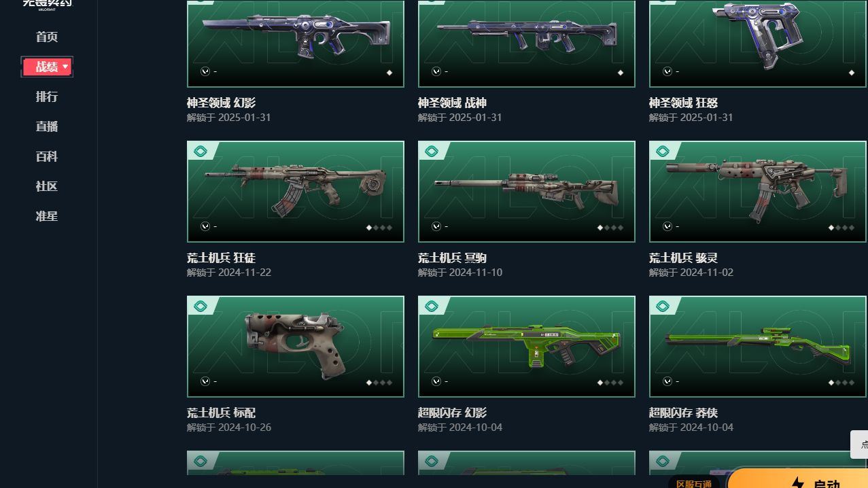Open the 首页 sidebar menu item
Image resolution: width=868 pixels, height=488 pixels.
point(47,37)
